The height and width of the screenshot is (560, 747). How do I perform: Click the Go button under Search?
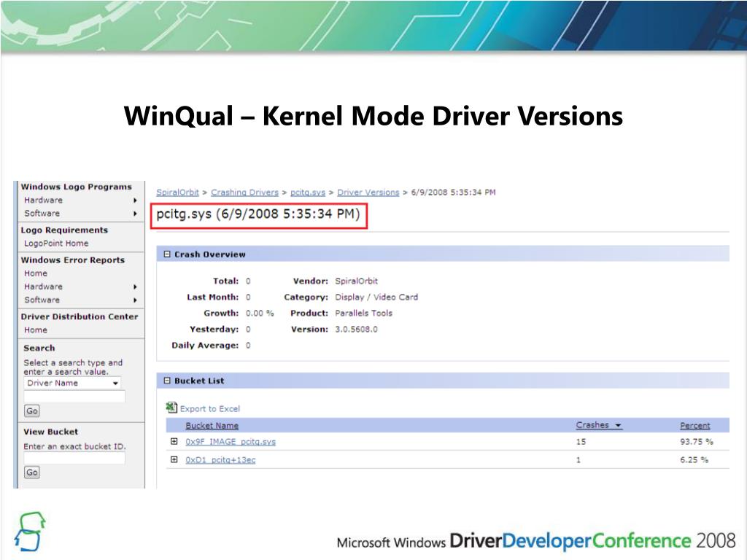pos(32,411)
